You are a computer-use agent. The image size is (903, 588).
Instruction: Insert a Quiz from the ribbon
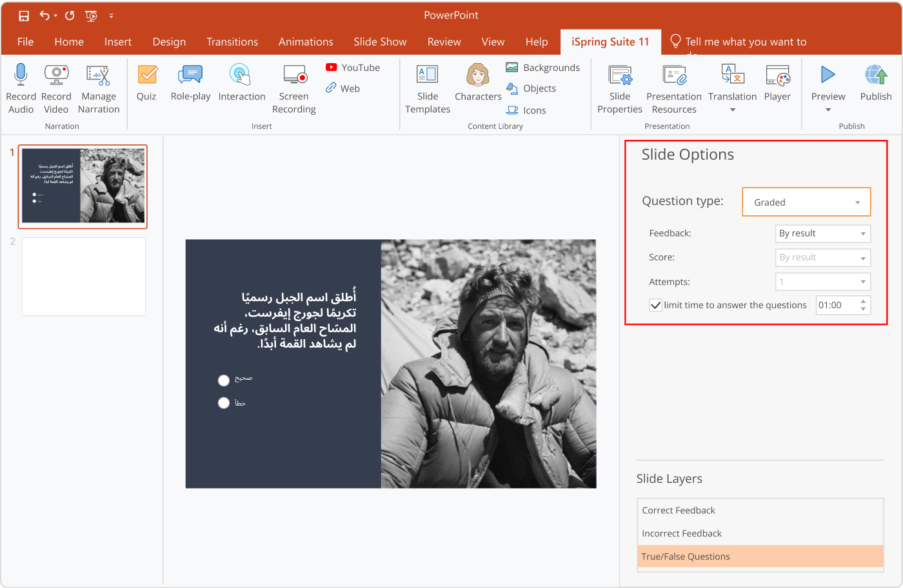147,83
